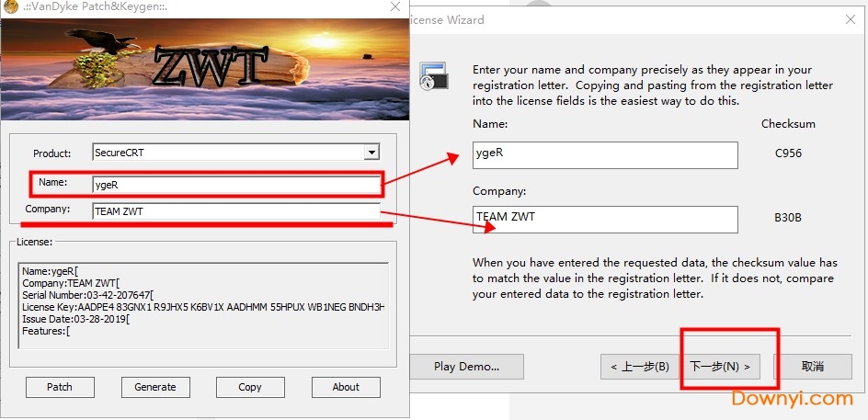The width and height of the screenshot is (868, 420).
Task: Click inside the License output text box
Action: 202,305
